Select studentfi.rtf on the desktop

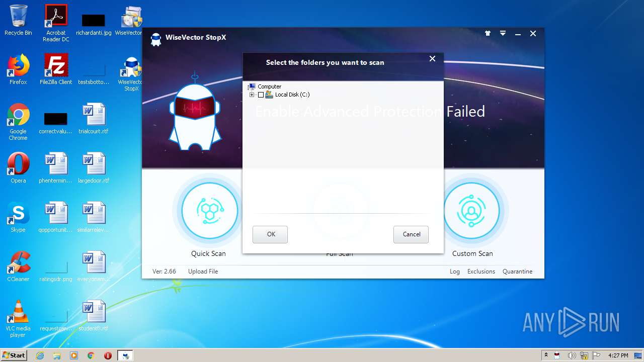pos(94,316)
